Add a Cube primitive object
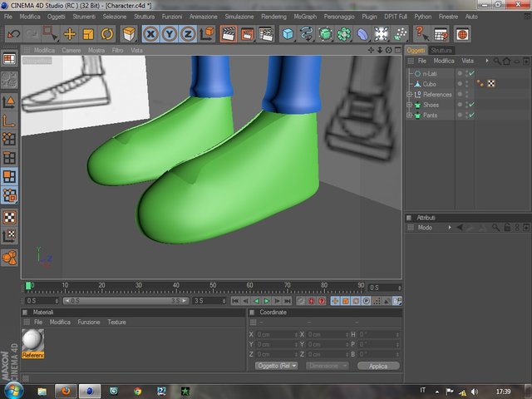This screenshot has width=532, height=399. point(288,34)
